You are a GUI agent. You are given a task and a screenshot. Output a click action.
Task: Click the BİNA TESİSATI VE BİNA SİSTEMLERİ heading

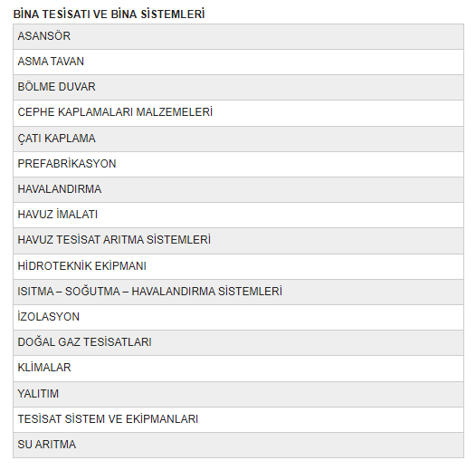click(109, 14)
